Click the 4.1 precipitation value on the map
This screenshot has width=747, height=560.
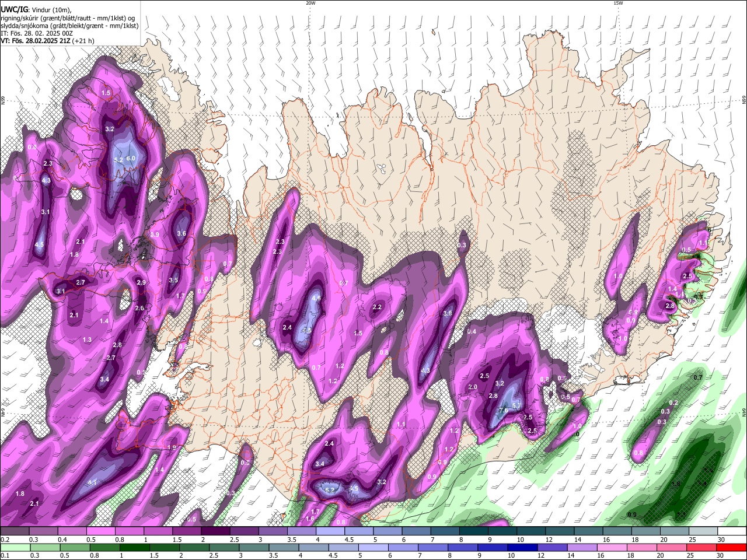[92, 482]
